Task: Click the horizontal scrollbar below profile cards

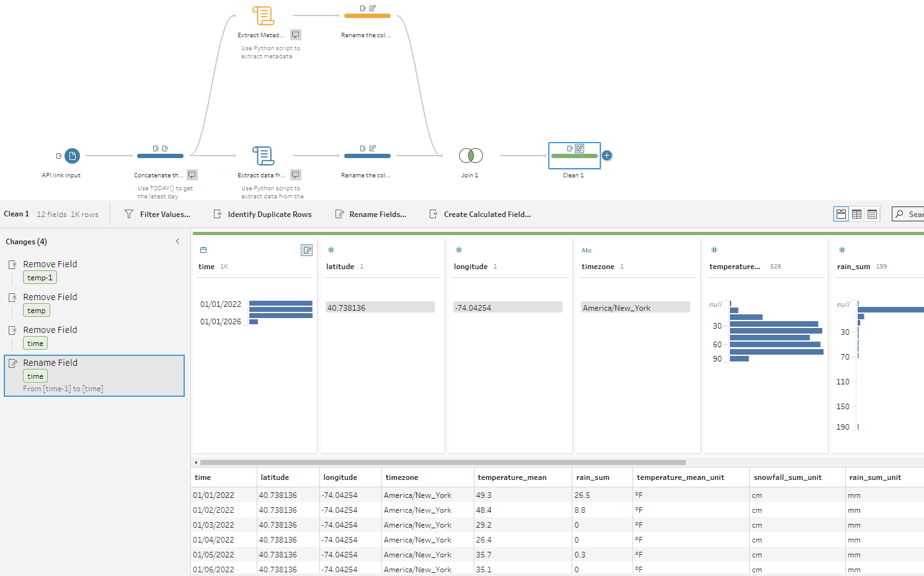Action: (x=443, y=462)
